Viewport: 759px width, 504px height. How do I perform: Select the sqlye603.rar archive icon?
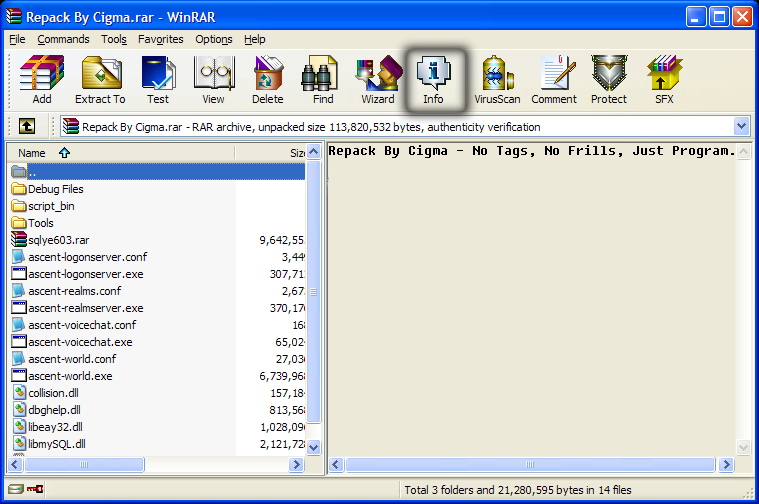[x=19, y=239]
